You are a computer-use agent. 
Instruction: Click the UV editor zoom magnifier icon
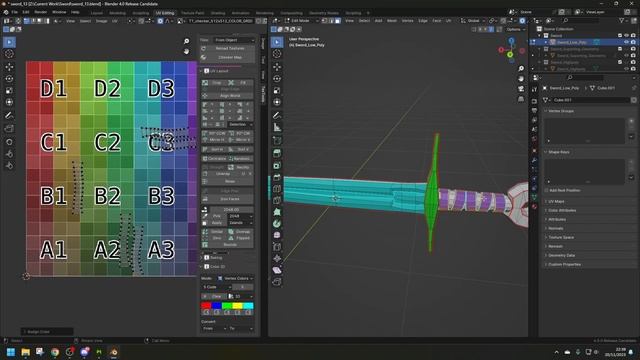pos(187,41)
